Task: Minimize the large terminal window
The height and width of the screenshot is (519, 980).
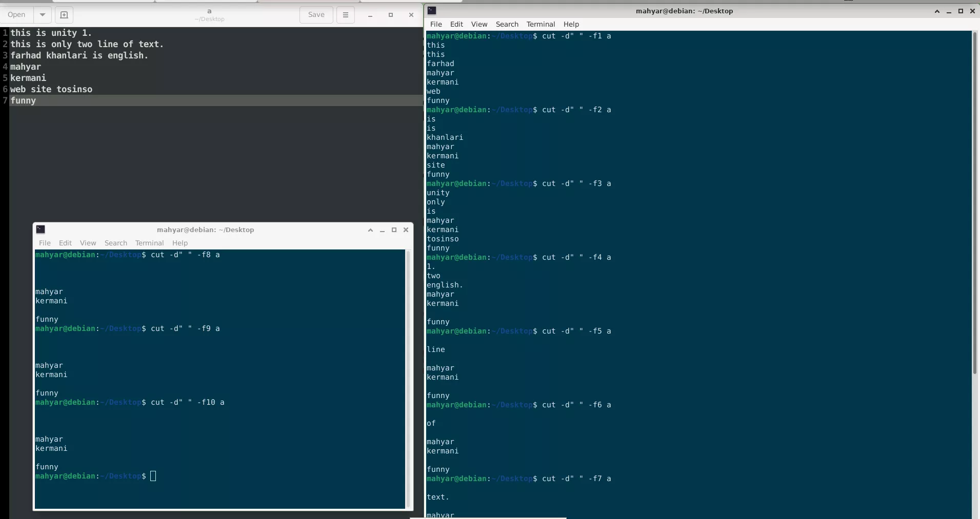Action: click(x=949, y=11)
